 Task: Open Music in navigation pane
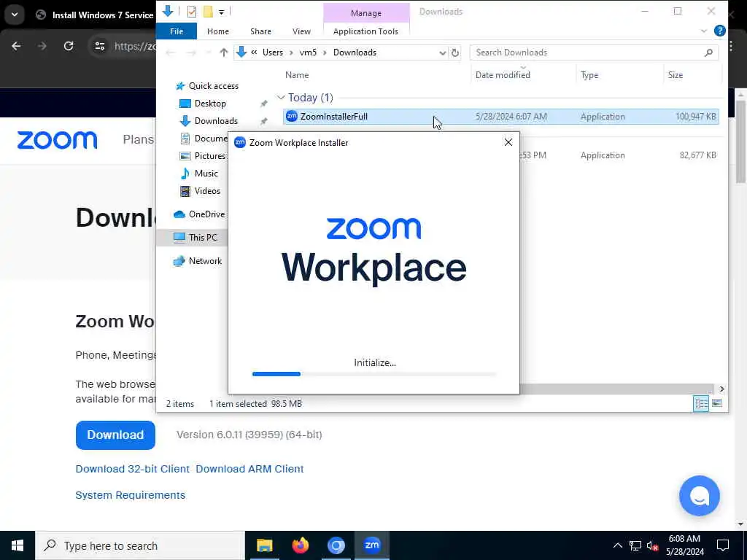206,174
